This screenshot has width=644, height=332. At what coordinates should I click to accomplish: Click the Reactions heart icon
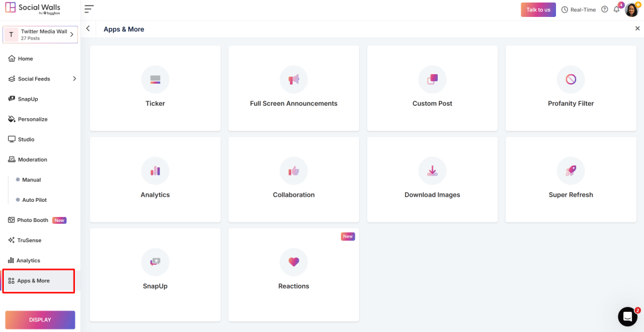[x=294, y=262]
